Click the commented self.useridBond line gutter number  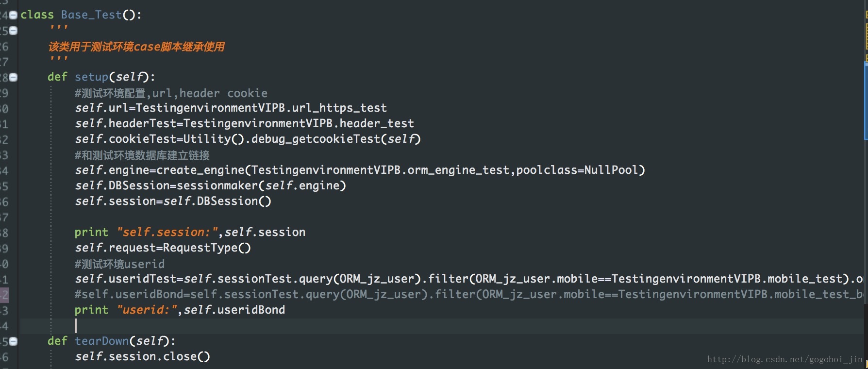(4, 295)
